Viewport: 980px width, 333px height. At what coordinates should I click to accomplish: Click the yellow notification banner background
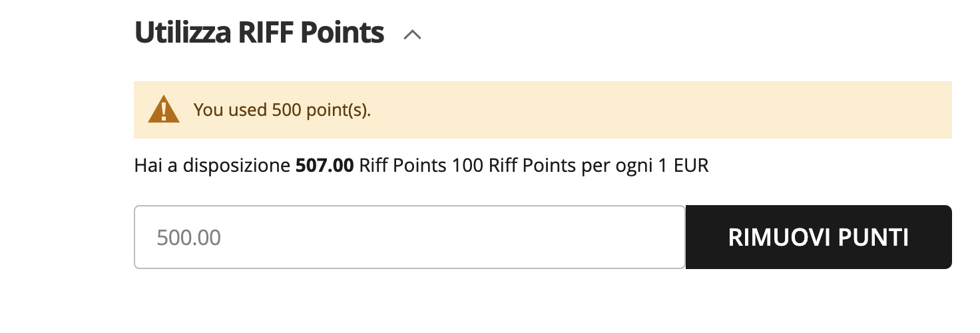click(x=659, y=110)
